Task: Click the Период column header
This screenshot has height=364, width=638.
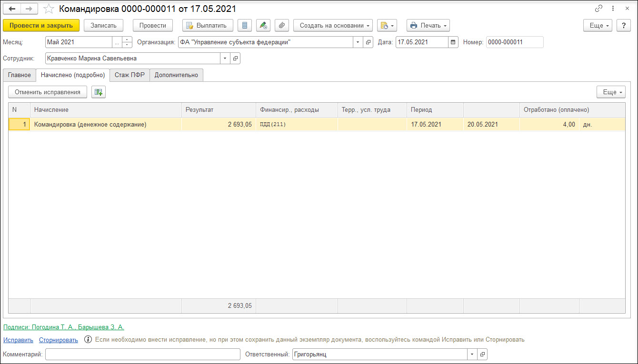Action: pyautogui.click(x=435, y=109)
